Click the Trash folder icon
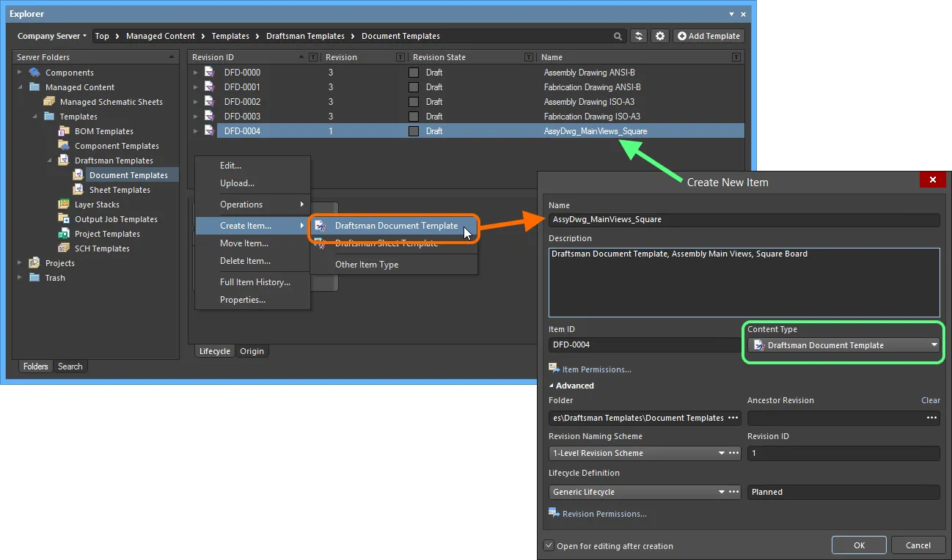Viewport: 952px width, 560px height. (x=34, y=278)
